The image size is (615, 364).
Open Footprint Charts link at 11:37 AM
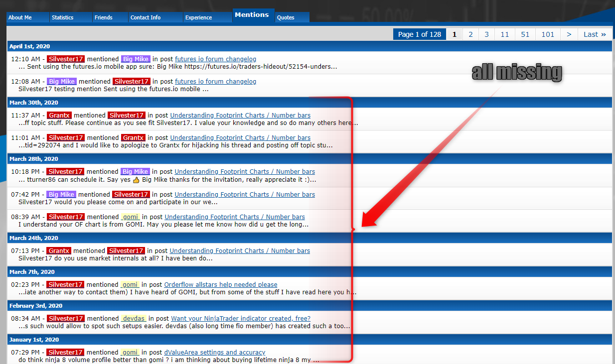tap(240, 115)
